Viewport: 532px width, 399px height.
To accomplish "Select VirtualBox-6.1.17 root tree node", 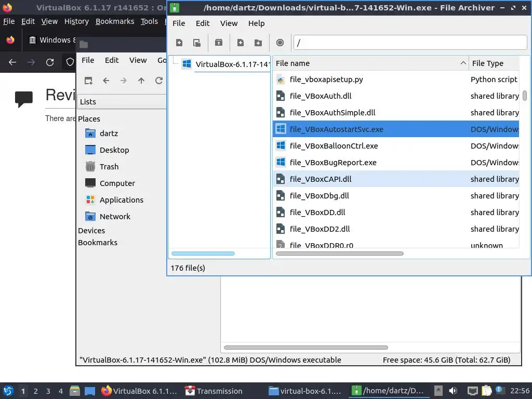I will pos(225,64).
